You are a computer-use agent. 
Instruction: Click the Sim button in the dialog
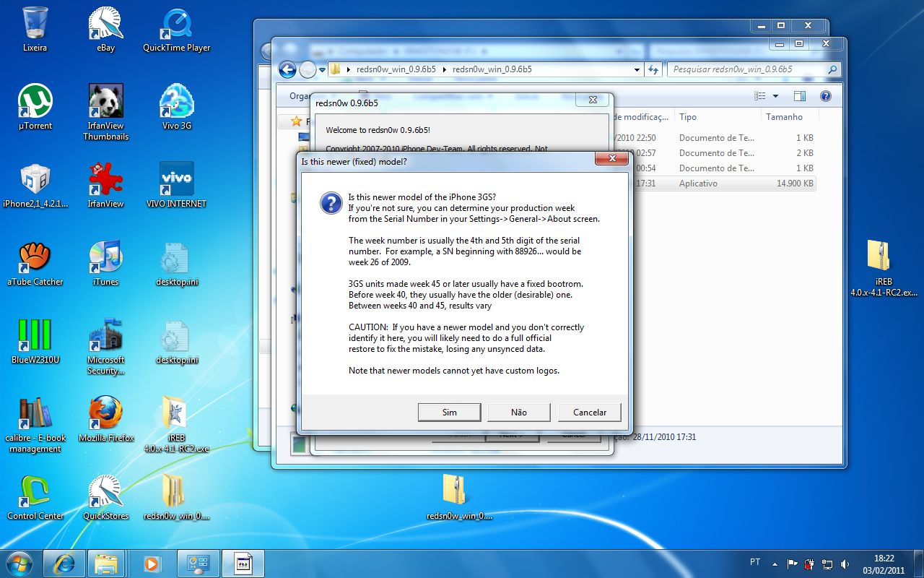449,413
